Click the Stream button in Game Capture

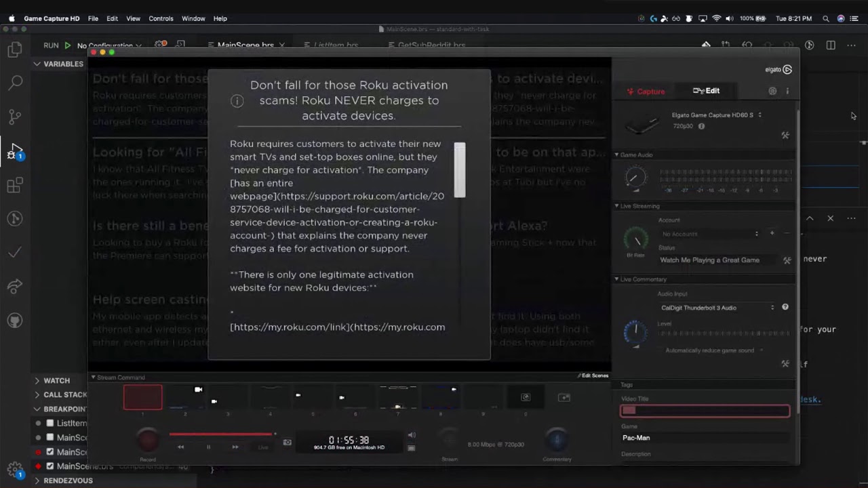pyautogui.click(x=449, y=440)
